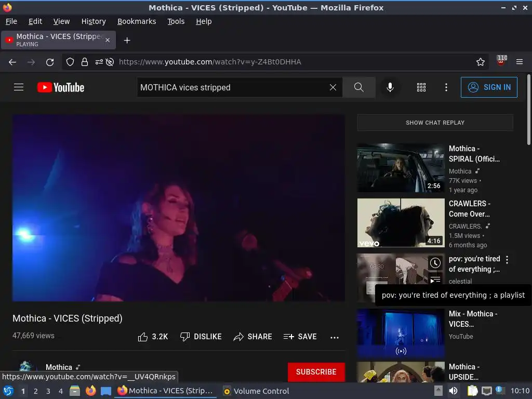This screenshot has height=399, width=532.
Task: Open a new tab
Action: [x=127, y=41]
